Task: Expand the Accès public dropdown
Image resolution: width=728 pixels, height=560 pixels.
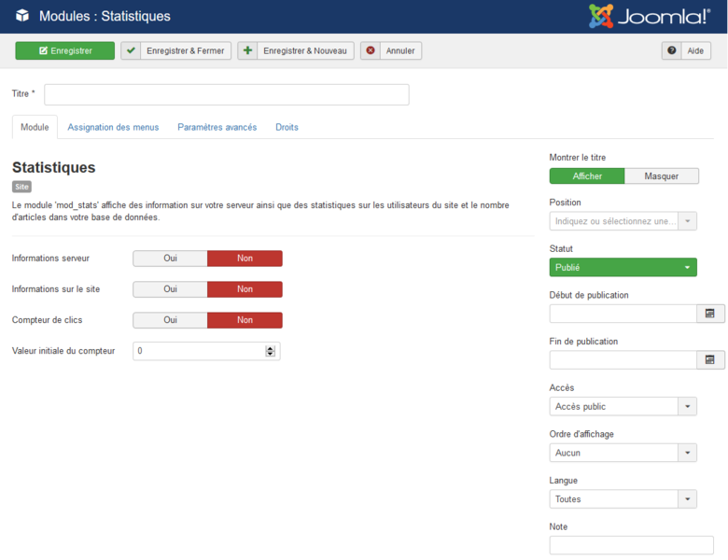Action: 623,406
